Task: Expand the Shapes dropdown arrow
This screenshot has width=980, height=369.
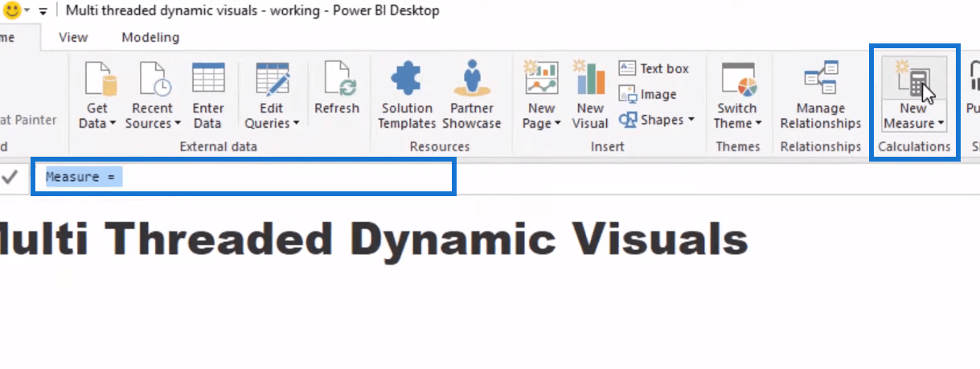Action: point(690,121)
